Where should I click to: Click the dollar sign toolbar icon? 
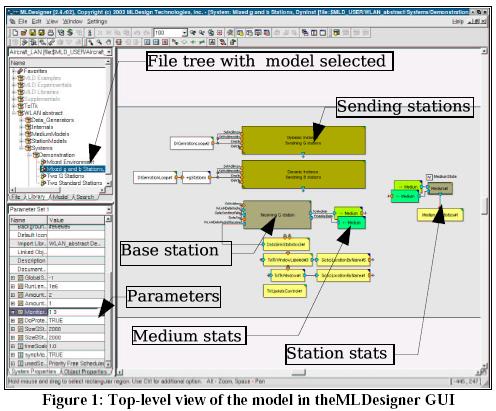click(x=70, y=33)
